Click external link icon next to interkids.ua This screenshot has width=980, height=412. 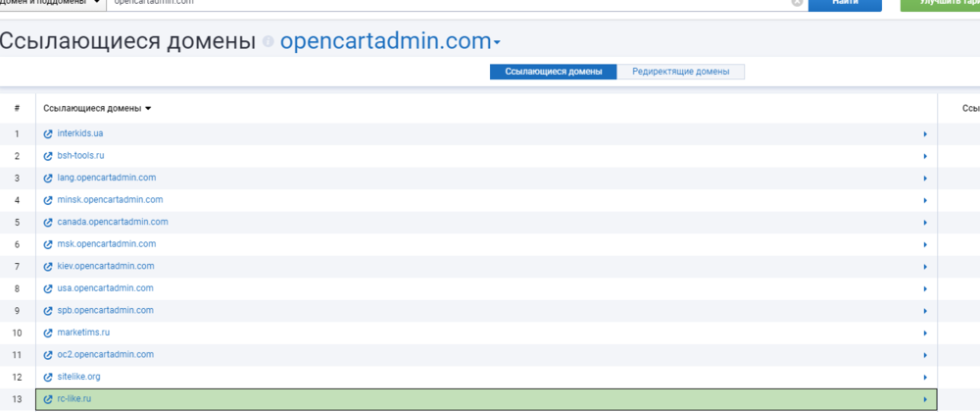48,133
